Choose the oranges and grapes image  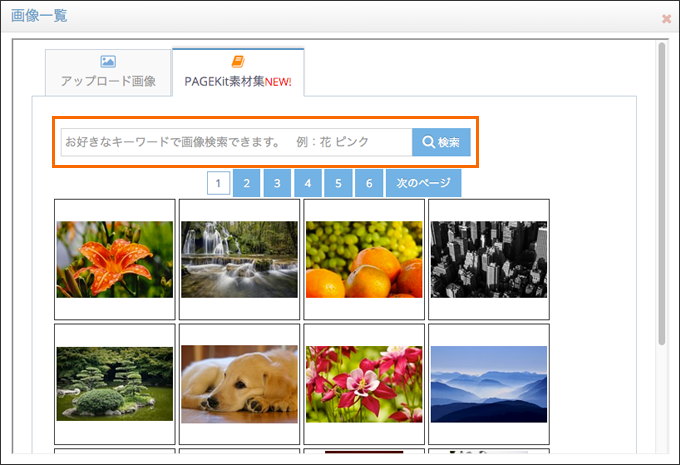click(x=364, y=259)
